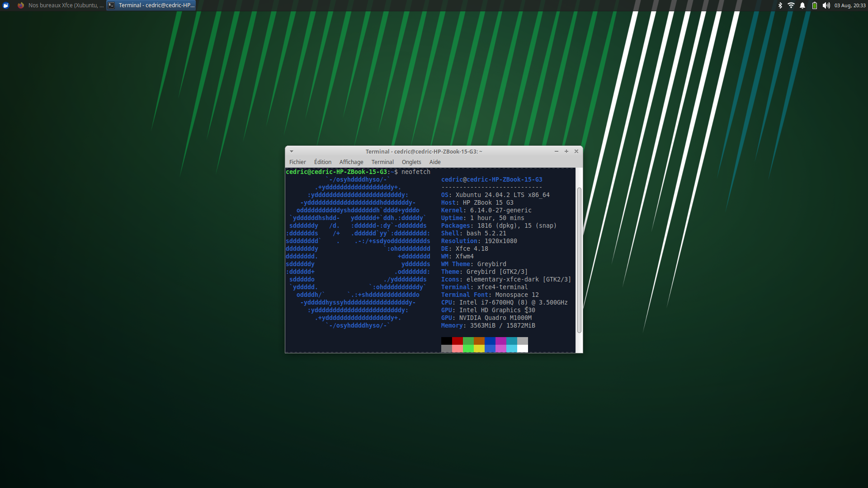This screenshot has height=488, width=868.
Task: Click the 'Kernel: 6.14.0-27-generic' line
Action: (486, 211)
